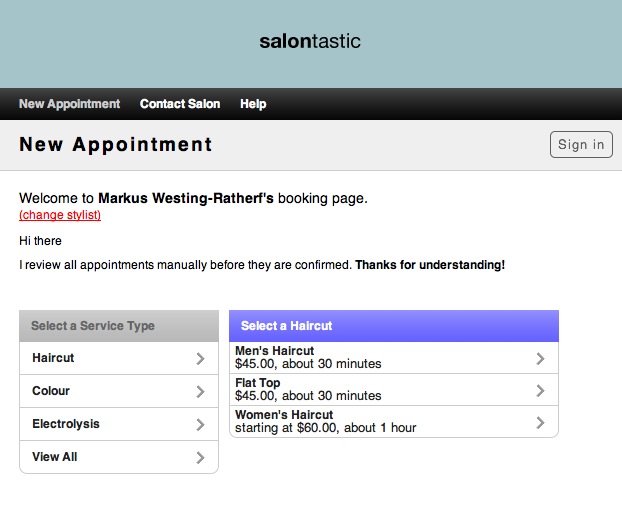Open the Contact Salon menu item
This screenshot has width=622, height=531.
coord(180,104)
